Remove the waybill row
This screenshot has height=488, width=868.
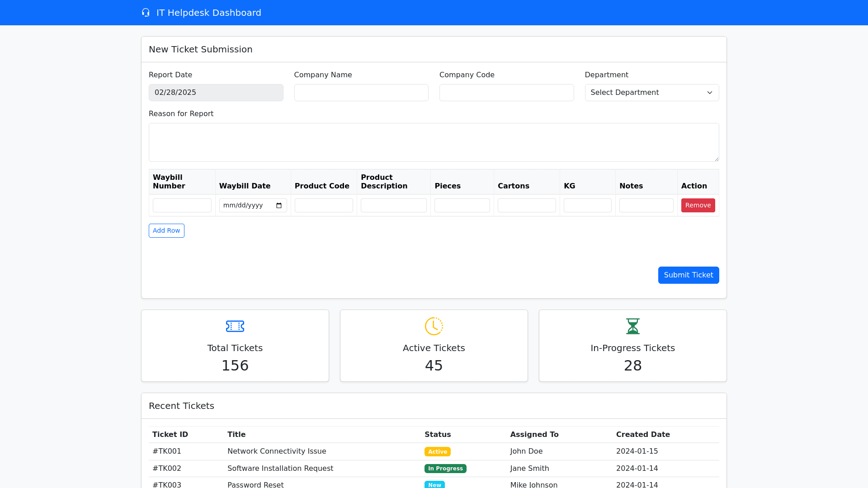(x=698, y=205)
